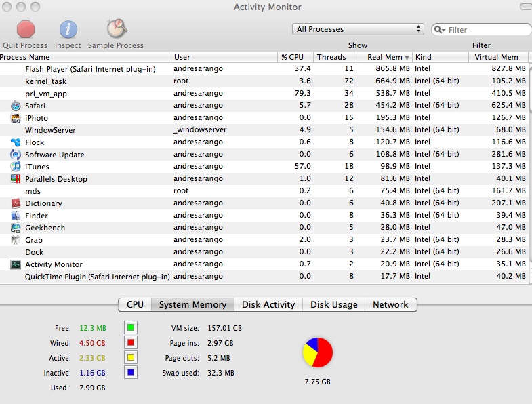
Task: Click the _windowserver user cell
Action: coord(200,129)
